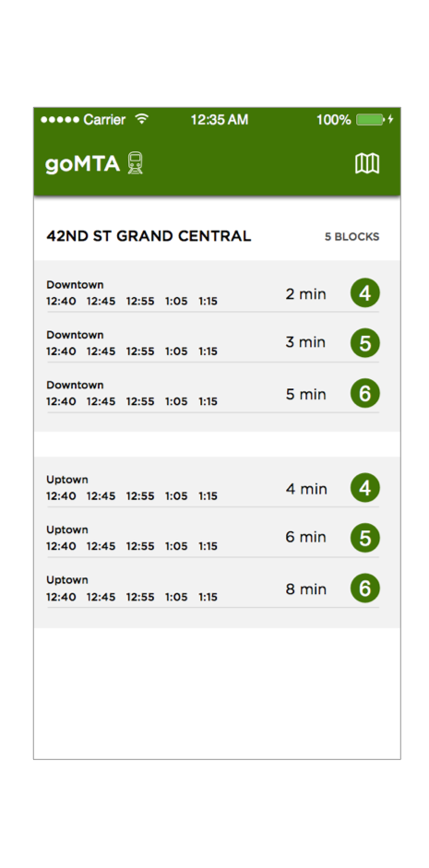Open the 42ND ST GRAND CENTRAL station header
This screenshot has height=868, width=429.
(x=149, y=236)
